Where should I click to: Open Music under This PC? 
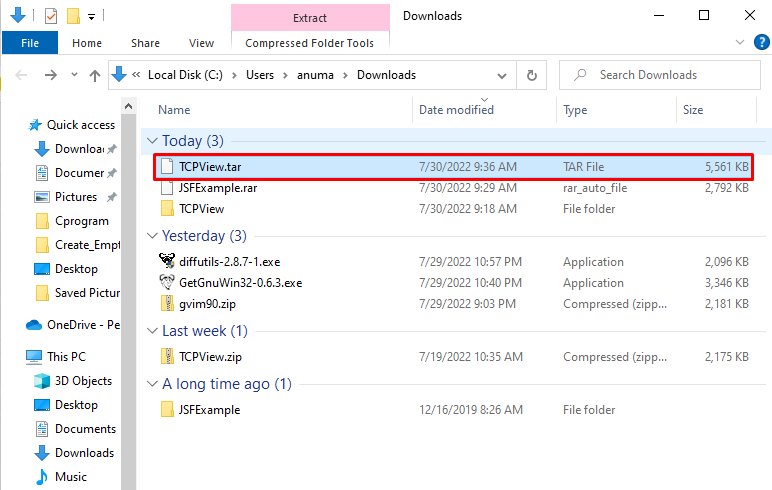70,477
